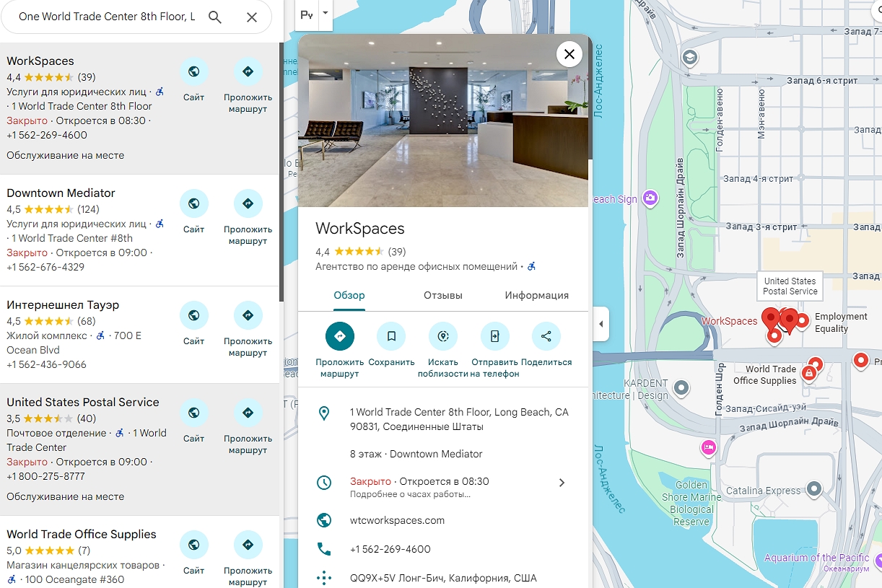Expand opening hours with the chevron
Image resolution: width=882 pixels, height=588 pixels.
click(x=562, y=483)
